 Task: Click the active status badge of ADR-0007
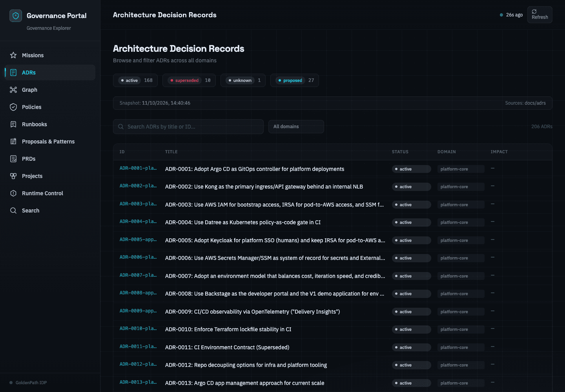point(412,276)
